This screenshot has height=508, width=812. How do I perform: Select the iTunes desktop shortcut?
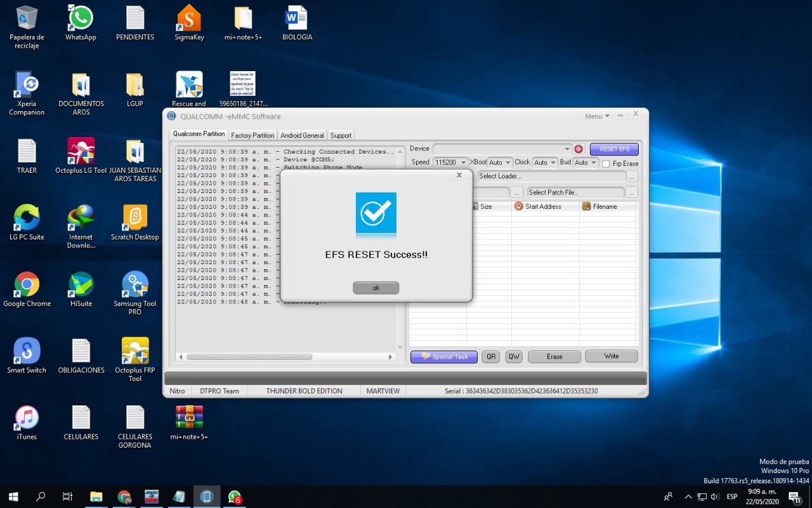tap(27, 423)
